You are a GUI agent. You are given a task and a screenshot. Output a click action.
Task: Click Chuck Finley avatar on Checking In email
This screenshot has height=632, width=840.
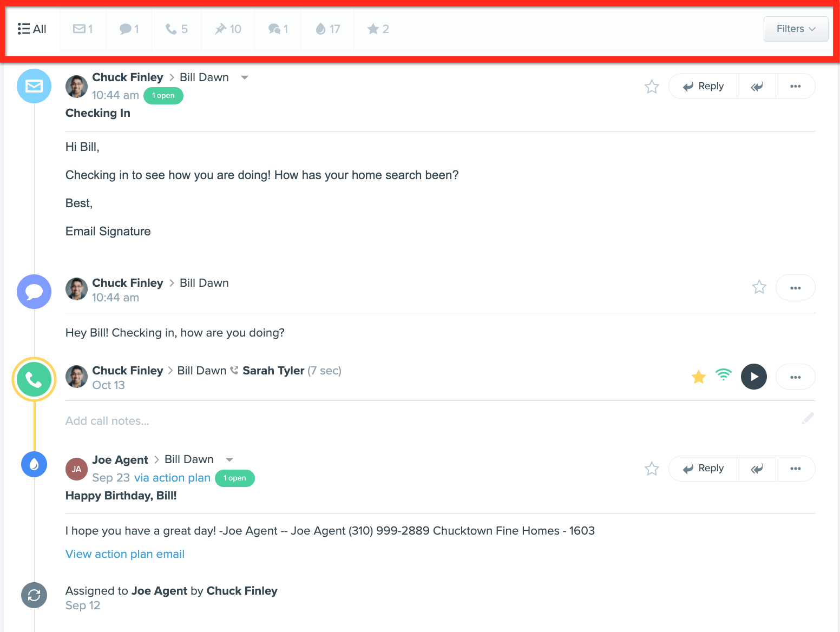coord(76,87)
